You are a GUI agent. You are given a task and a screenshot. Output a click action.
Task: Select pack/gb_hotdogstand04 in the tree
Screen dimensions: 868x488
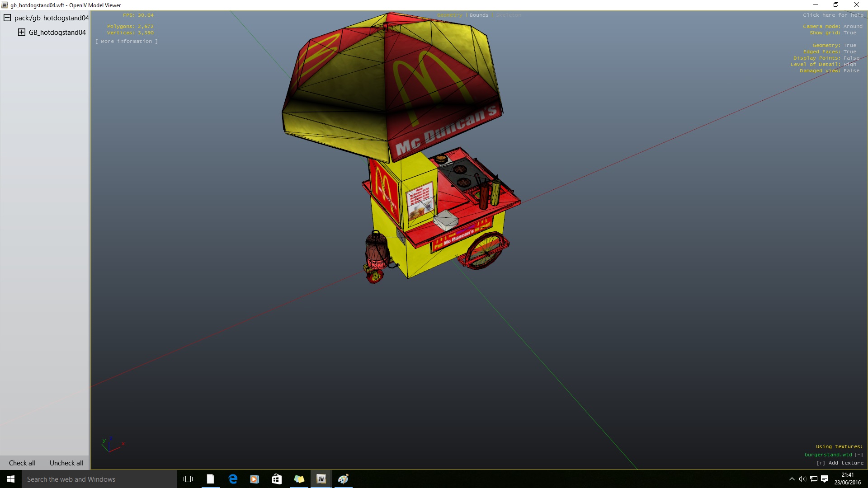52,18
